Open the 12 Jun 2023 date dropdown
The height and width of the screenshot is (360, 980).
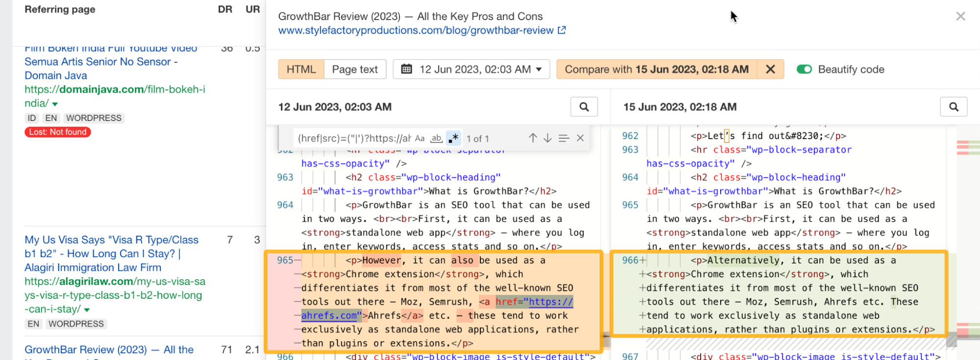(x=471, y=70)
